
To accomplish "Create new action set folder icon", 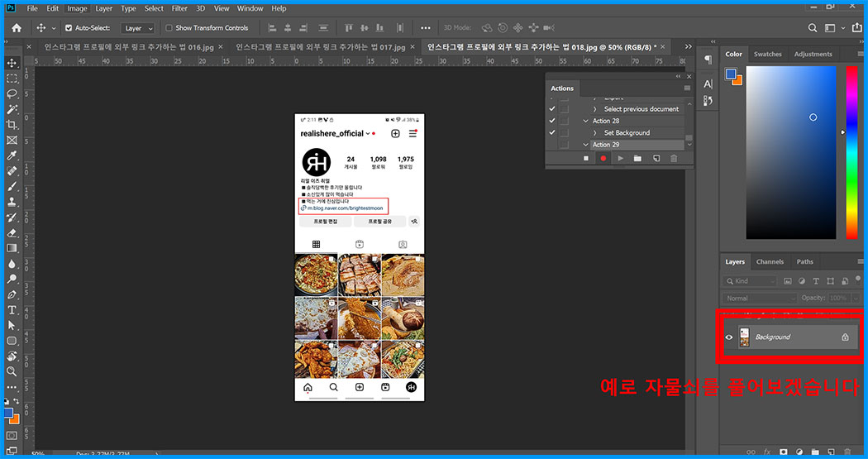I will (637, 158).
